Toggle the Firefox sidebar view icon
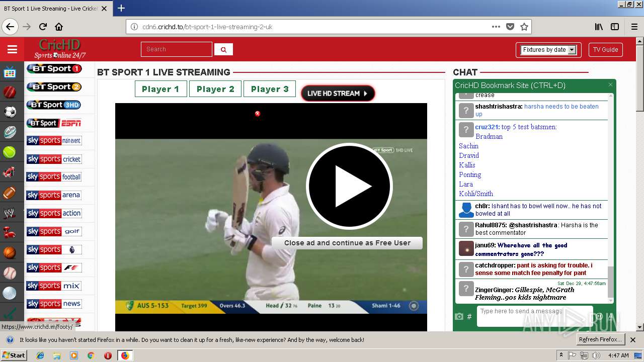 point(615,27)
